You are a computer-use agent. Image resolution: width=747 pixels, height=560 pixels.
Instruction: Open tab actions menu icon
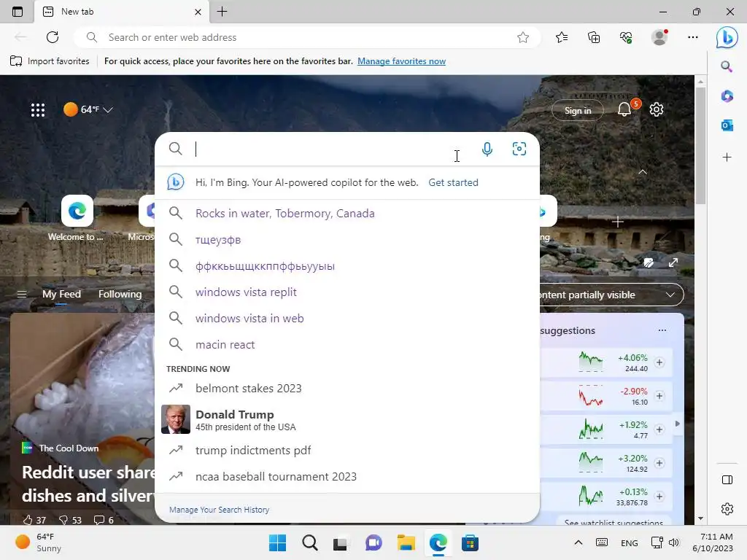(x=18, y=12)
